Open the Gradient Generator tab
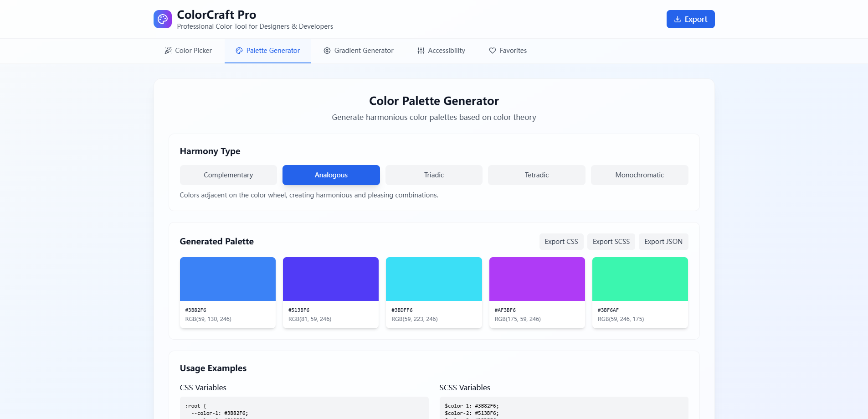Screen dimensions: 868x419 click(x=359, y=51)
